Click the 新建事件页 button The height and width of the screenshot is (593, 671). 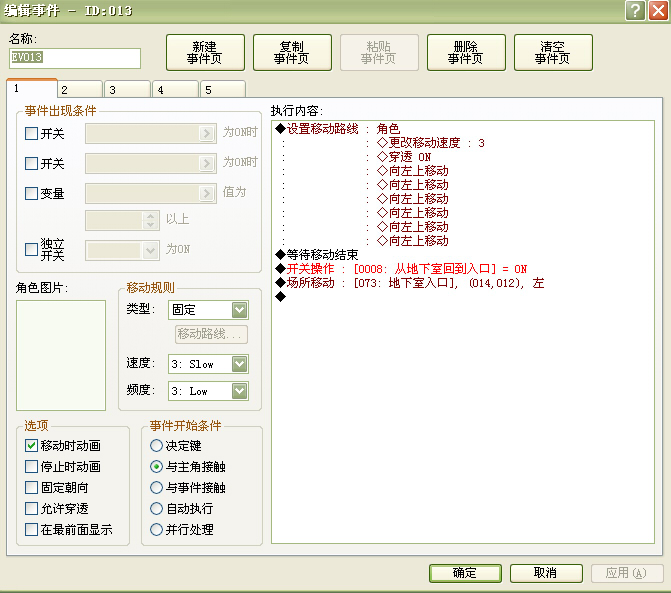click(205, 53)
